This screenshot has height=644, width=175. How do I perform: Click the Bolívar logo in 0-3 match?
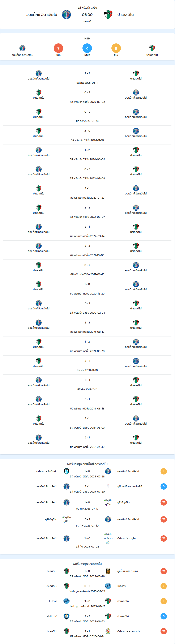108,586
